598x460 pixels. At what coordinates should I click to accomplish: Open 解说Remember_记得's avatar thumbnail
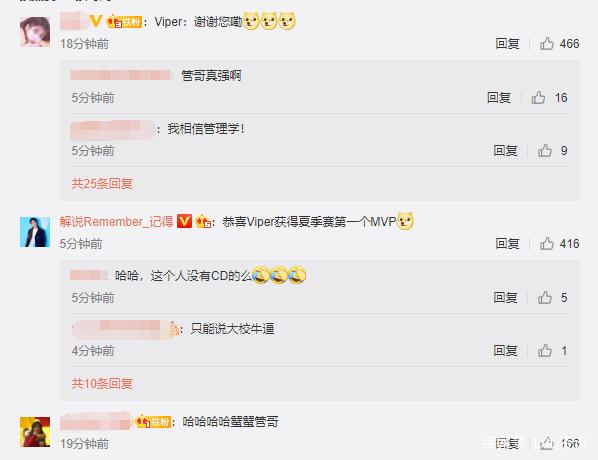(x=35, y=232)
